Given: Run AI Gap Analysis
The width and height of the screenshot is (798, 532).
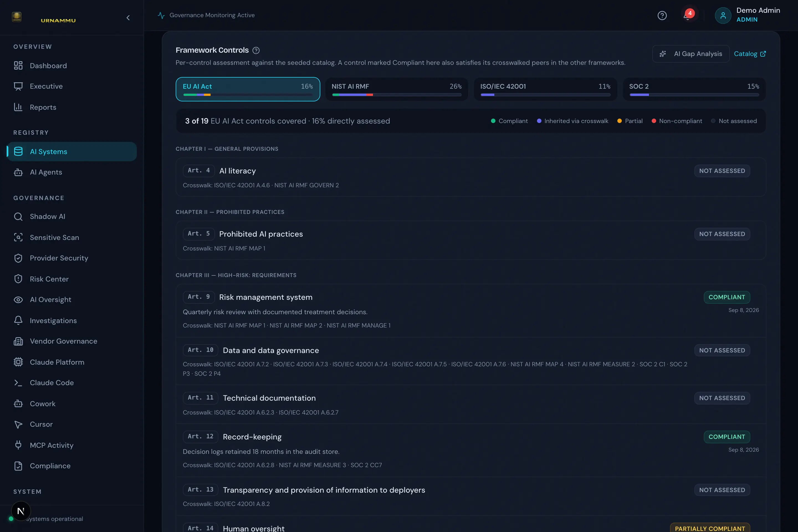Looking at the screenshot, I should click(691, 54).
